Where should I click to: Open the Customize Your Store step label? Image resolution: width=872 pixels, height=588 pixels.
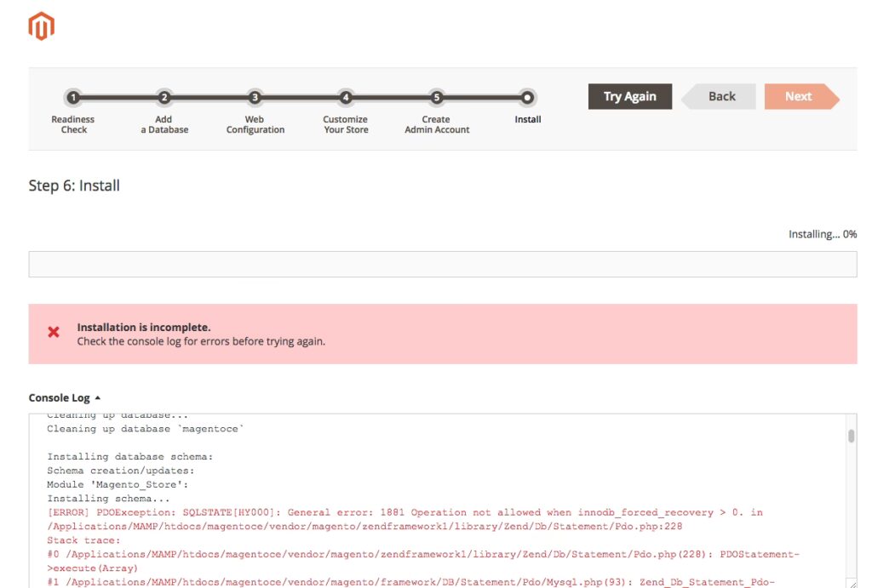(x=346, y=125)
